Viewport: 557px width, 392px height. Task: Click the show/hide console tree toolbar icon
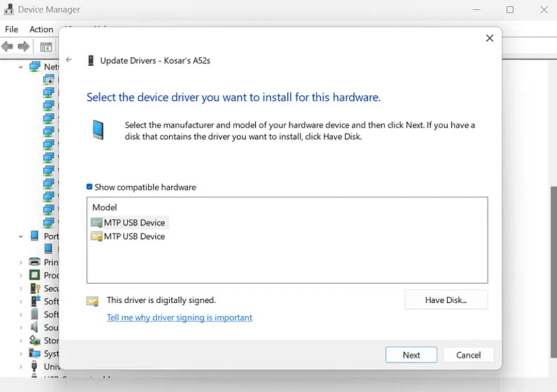coord(46,47)
